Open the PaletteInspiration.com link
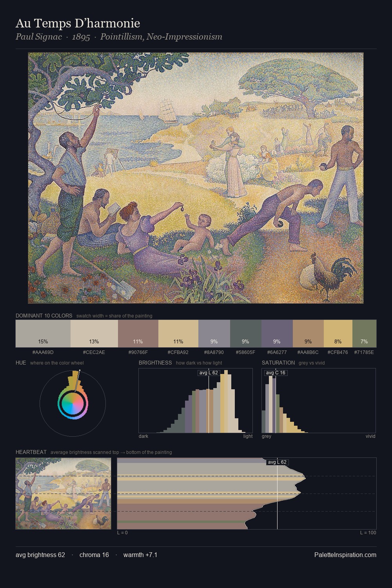The width and height of the screenshot is (392, 588). (345, 555)
